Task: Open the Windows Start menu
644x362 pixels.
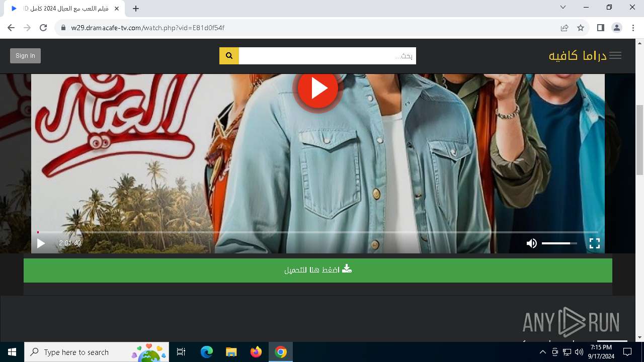Action: [12, 352]
